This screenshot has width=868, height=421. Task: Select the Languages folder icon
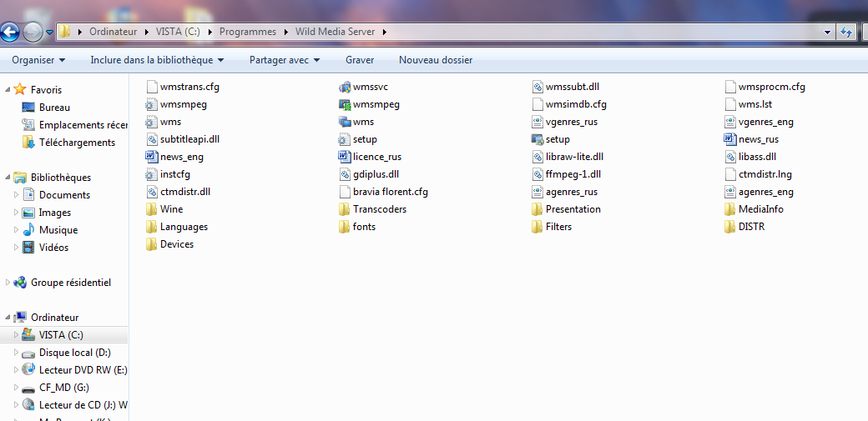coord(152,227)
